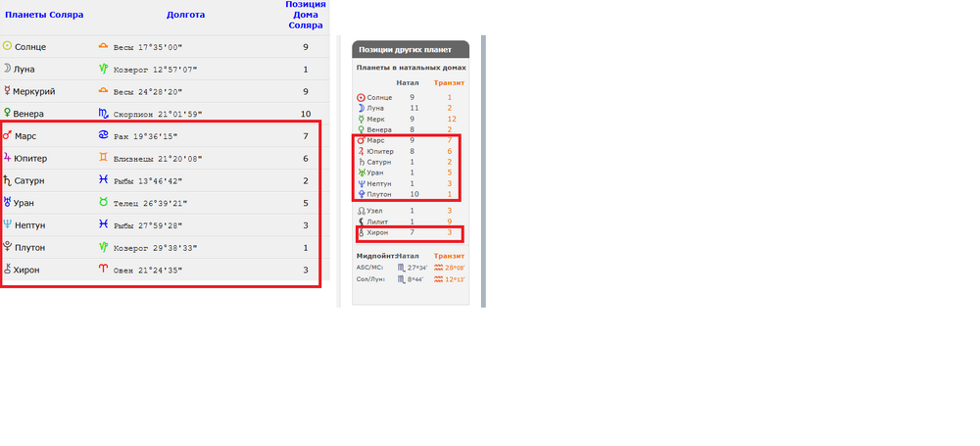Screen dimensions: 980x446
Task: Click the Mars icon in the natal houses panel
Action: pyautogui.click(x=361, y=140)
